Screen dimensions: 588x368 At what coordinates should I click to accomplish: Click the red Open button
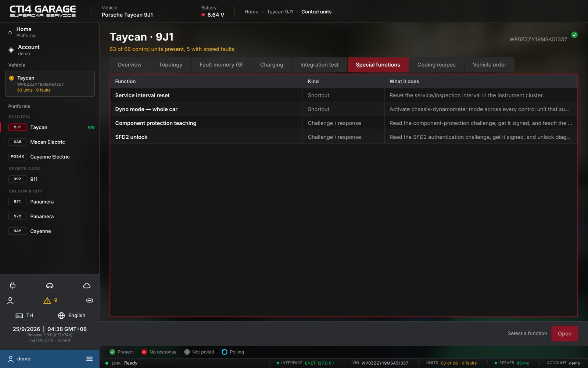564,334
